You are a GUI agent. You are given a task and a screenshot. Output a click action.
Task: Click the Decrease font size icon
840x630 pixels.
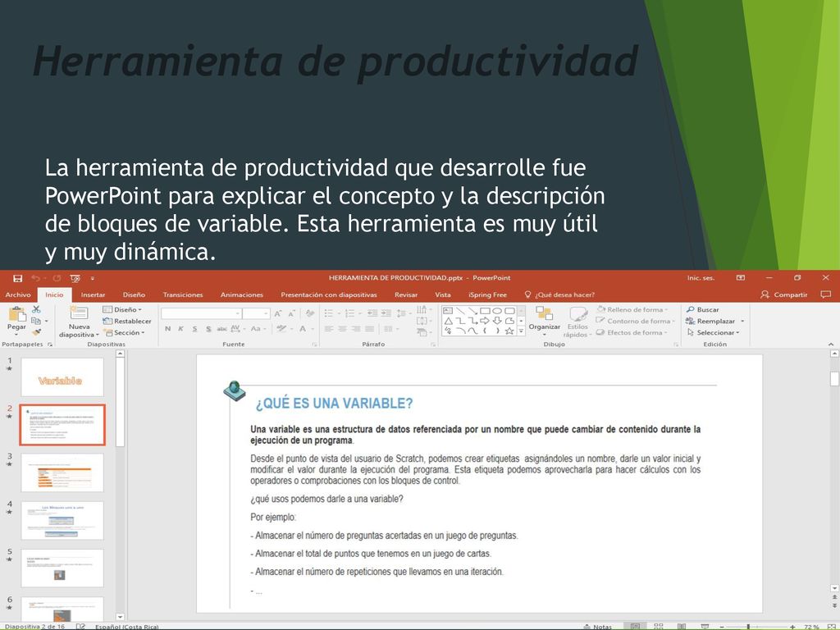click(x=291, y=313)
